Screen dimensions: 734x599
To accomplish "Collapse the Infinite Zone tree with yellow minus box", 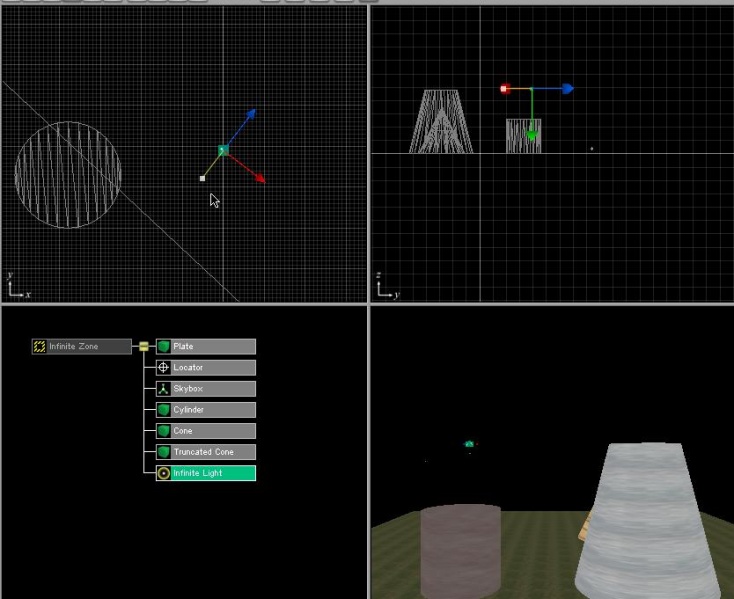I will click(144, 347).
